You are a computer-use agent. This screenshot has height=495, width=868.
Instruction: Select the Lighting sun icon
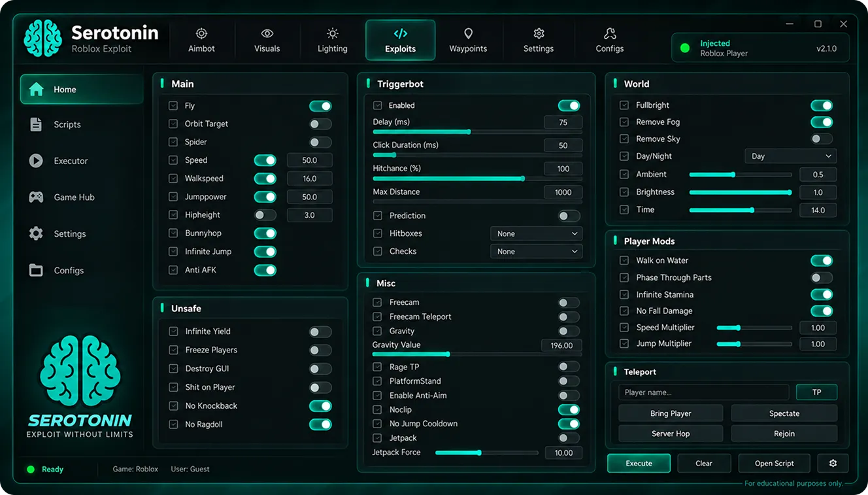[x=333, y=33]
